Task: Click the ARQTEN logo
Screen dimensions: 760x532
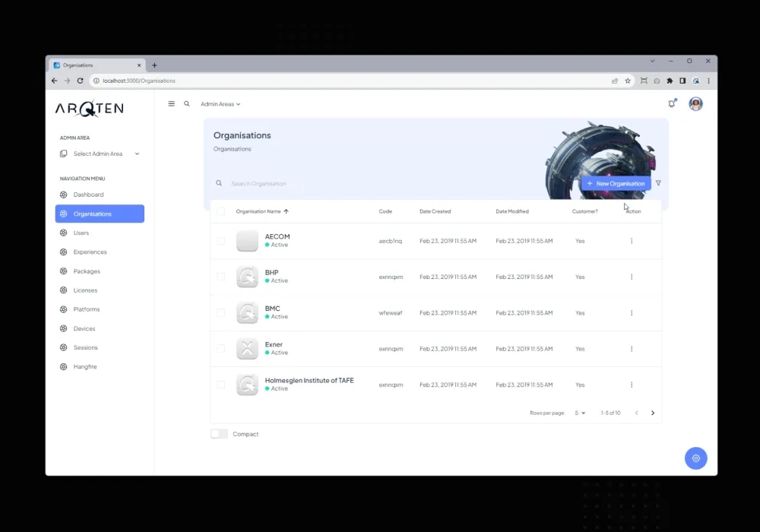Action: [x=89, y=109]
